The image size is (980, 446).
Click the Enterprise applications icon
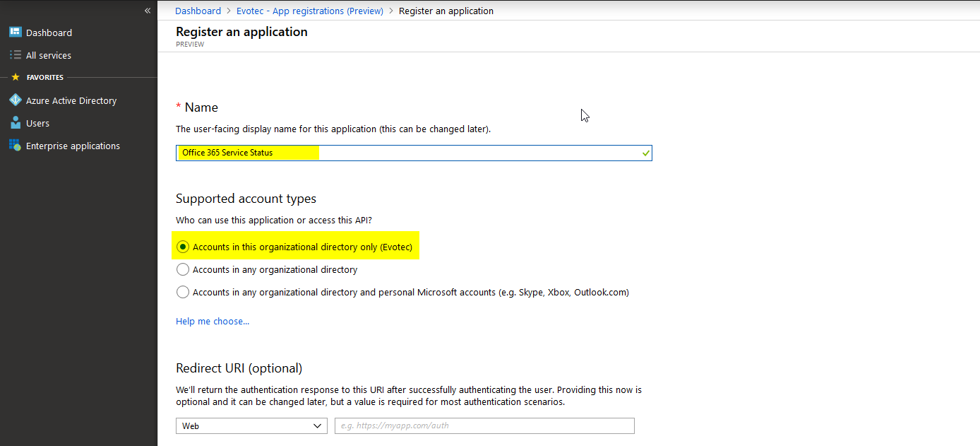coord(15,146)
